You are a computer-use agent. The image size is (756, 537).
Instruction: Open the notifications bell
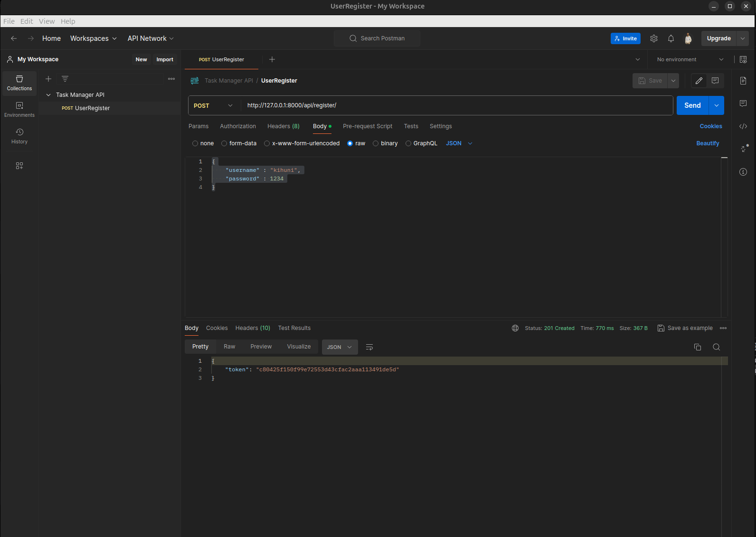tap(671, 38)
